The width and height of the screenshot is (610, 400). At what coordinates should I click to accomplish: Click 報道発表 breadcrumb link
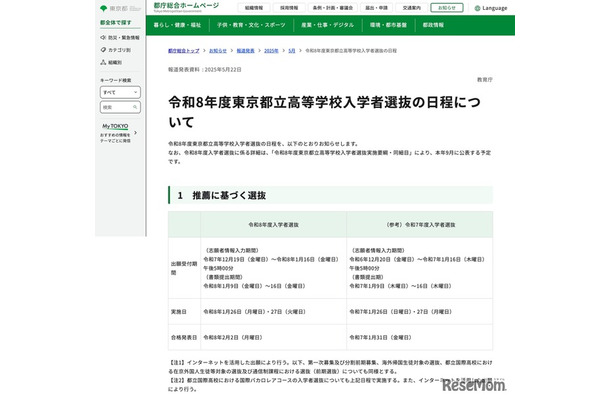pos(245,51)
